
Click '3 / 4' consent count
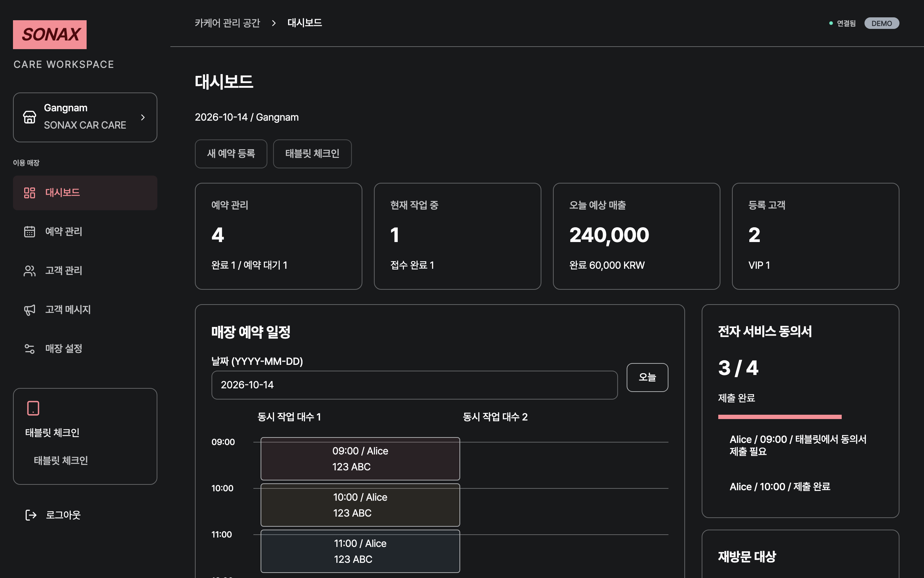point(738,368)
